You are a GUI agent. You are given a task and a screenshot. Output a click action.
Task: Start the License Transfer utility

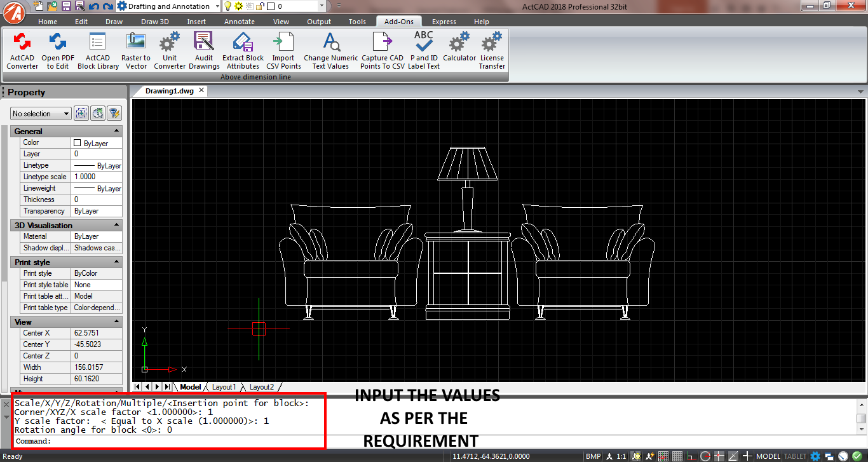pos(491,51)
